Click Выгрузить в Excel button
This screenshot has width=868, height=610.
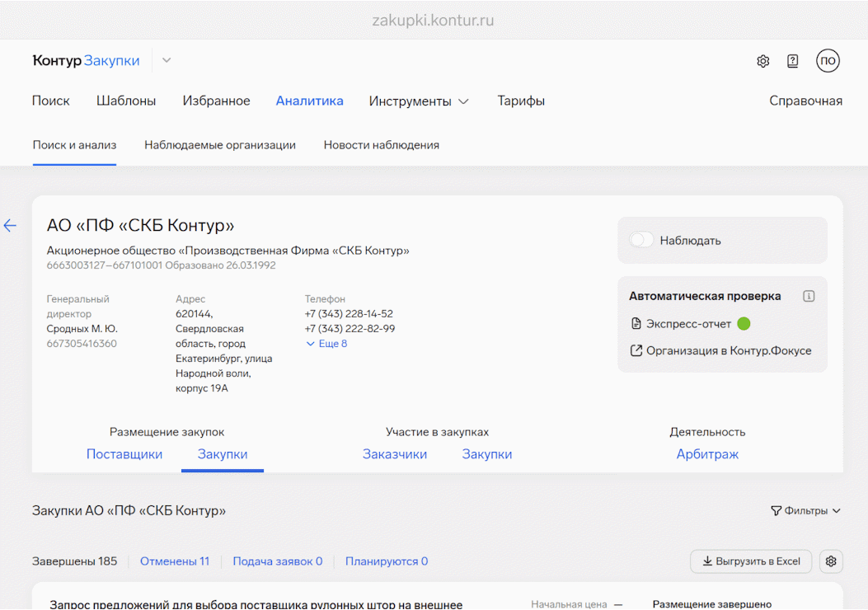[x=751, y=561]
